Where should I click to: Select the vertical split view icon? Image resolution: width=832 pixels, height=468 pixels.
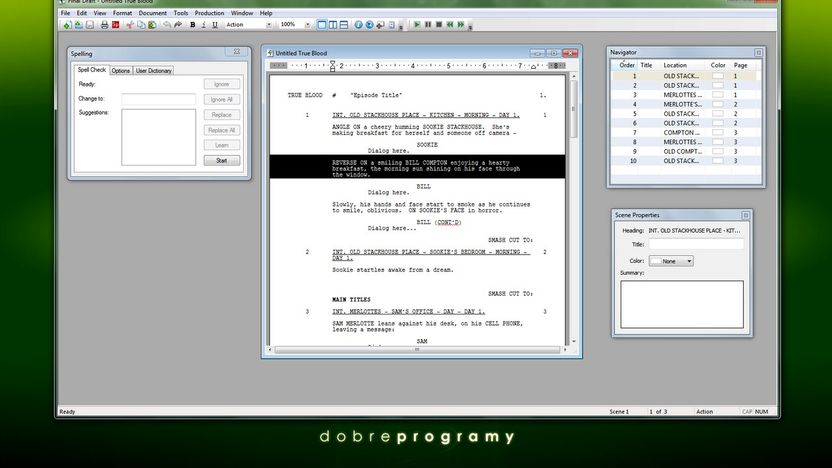[x=333, y=25]
